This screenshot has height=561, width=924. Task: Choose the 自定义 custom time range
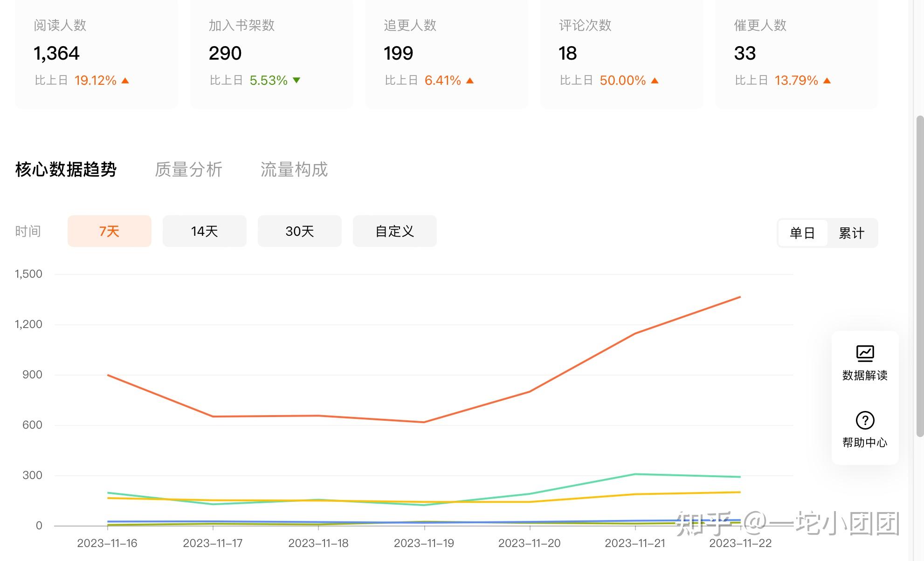[395, 231]
